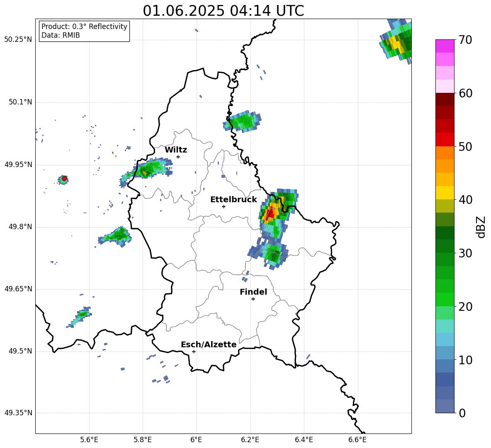Click the 50 tick label on the colorbar
The height and width of the screenshot is (448, 491).
coord(465,147)
